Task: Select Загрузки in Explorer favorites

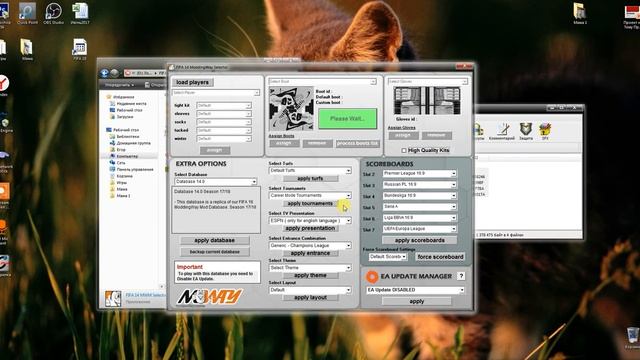Action: click(x=124, y=117)
